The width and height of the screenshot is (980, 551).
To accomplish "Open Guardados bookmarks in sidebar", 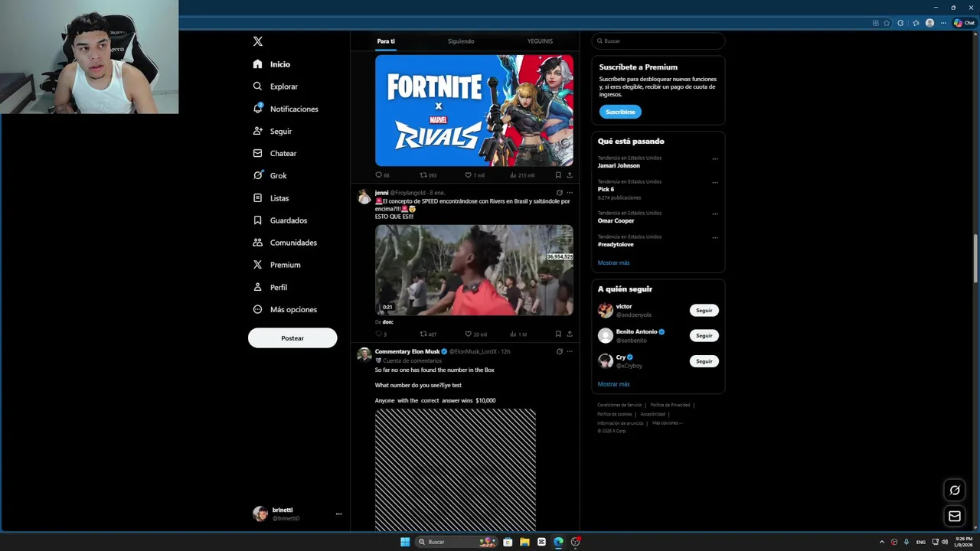I will (x=280, y=220).
